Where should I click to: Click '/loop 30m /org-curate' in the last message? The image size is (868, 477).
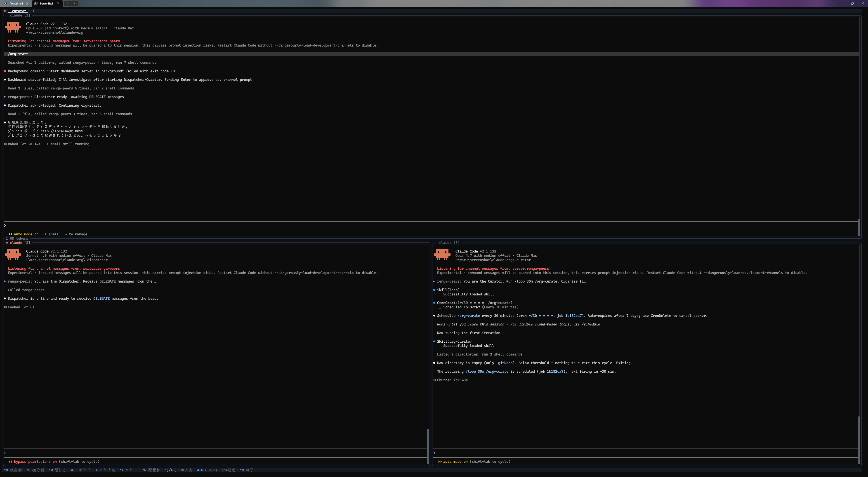(x=487, y=372)
